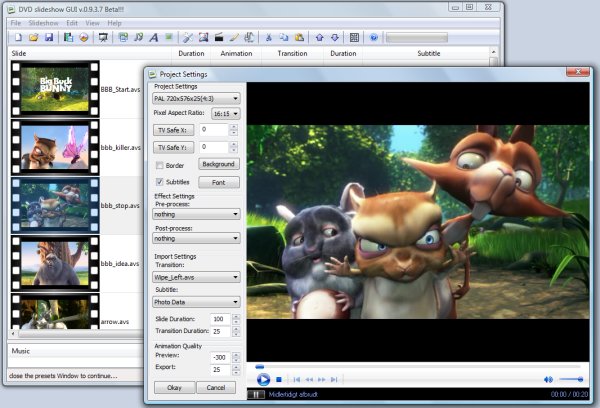Click the Background button
The height and width of the screenshot is (408, 600).
pyautogui.click(x=218, y=163)
